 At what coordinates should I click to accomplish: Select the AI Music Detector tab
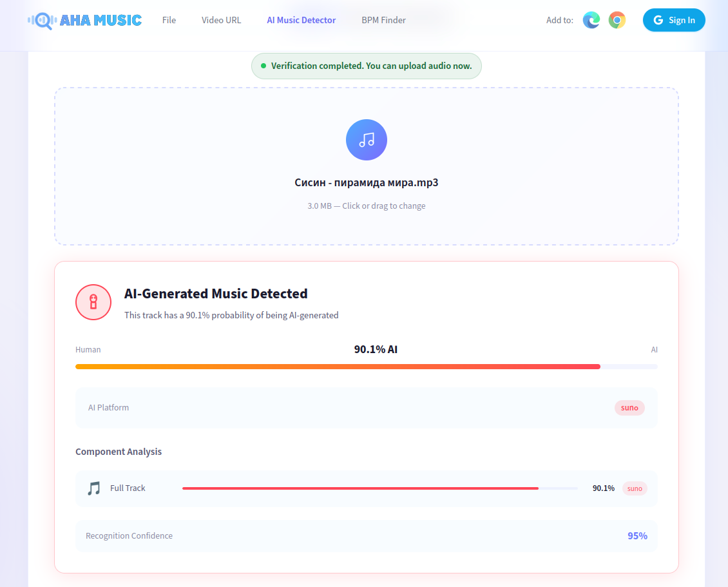point(301,20)
